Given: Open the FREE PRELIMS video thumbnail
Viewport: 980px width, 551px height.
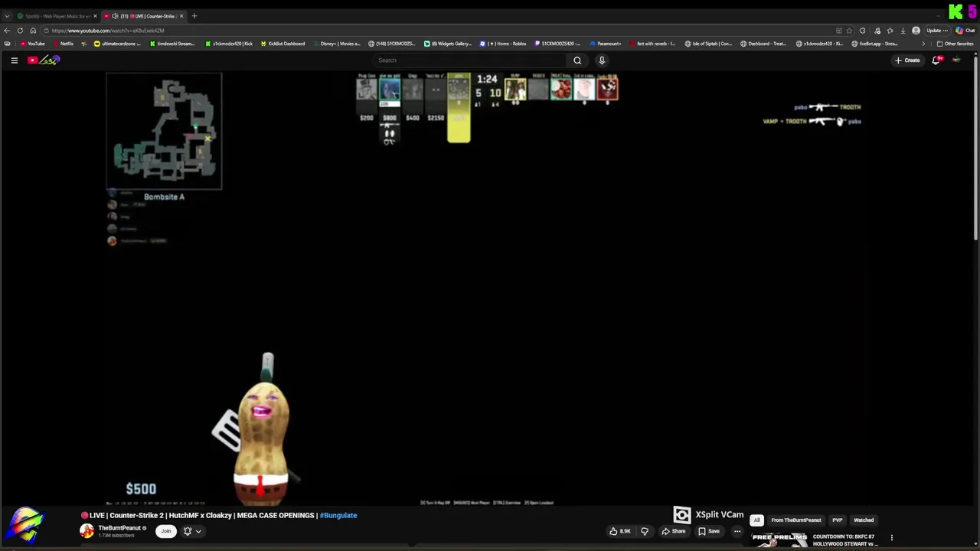Looking at the screenshot, I should (x=779, y=540).
